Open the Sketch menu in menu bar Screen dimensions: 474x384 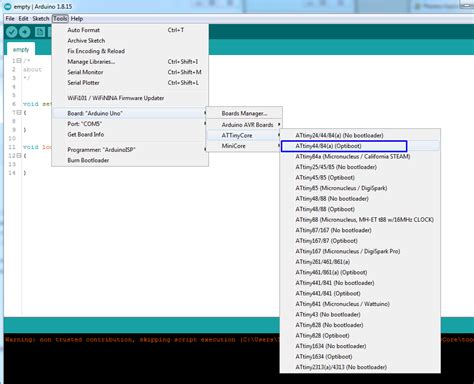coord(41,19)
